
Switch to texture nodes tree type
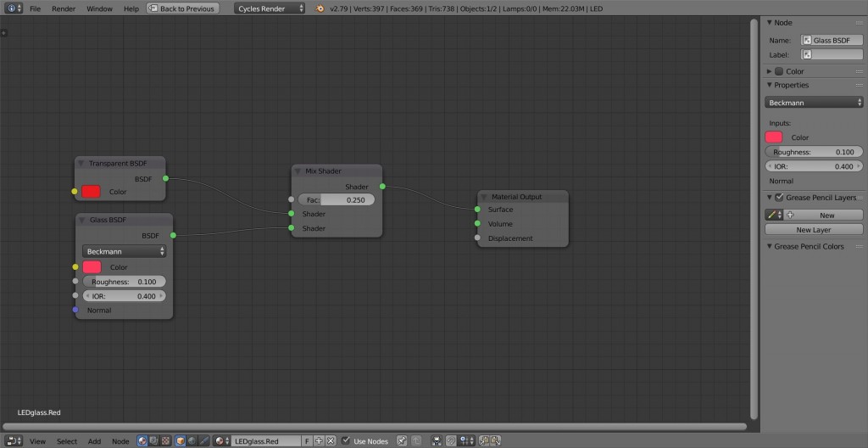[164, 441]
